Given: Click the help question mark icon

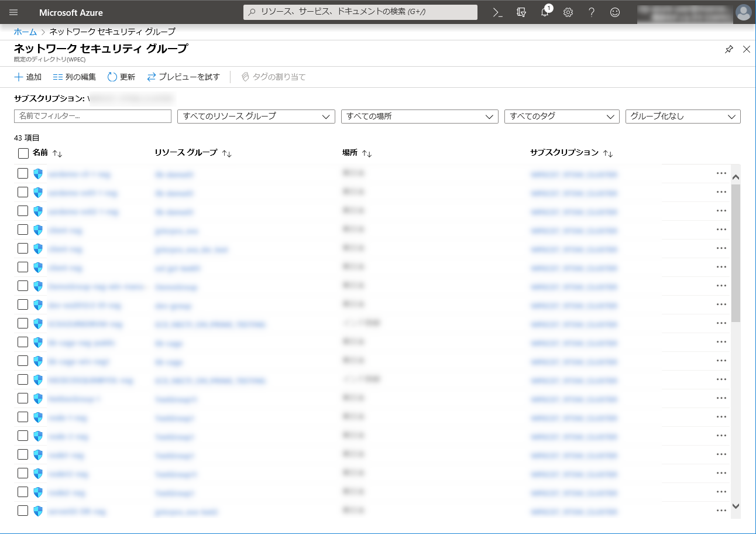Looking at the screenshot, I should coord(592,12).
